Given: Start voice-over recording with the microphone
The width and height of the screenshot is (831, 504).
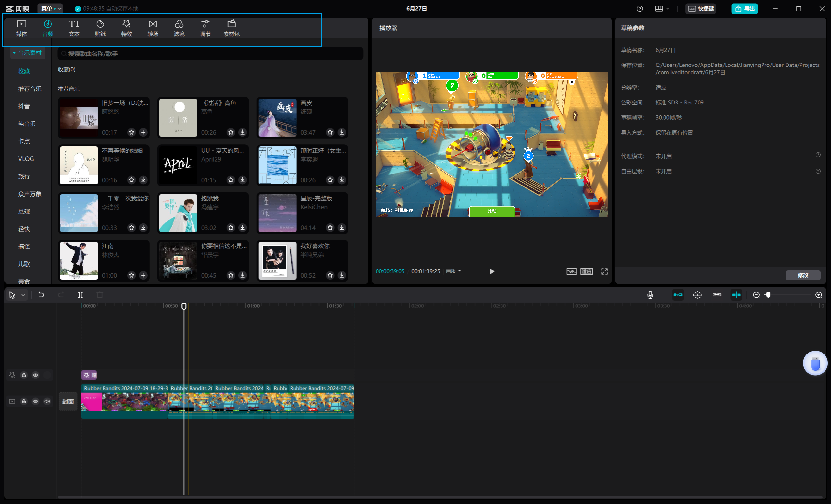Looking at the screenshot, I should point(650,295).
